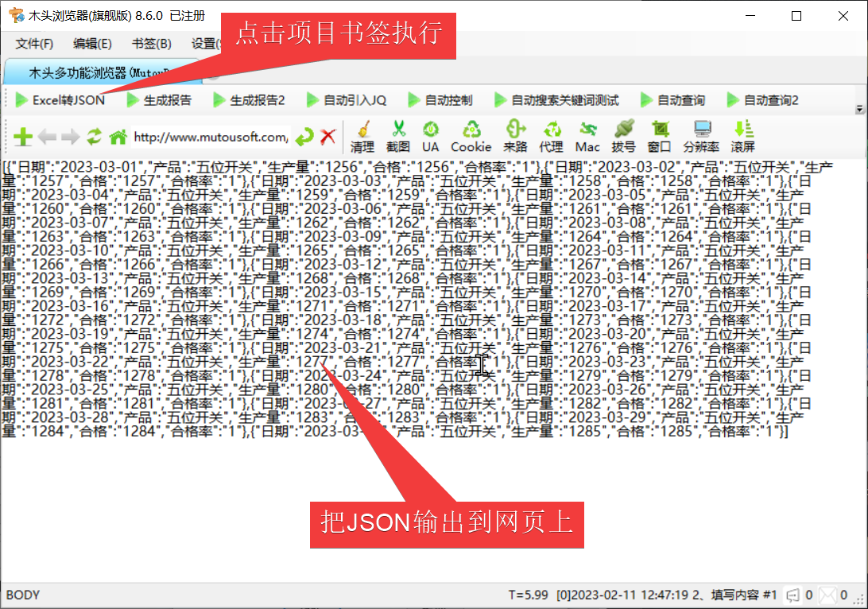Minimize the browser window

[750, 16]
